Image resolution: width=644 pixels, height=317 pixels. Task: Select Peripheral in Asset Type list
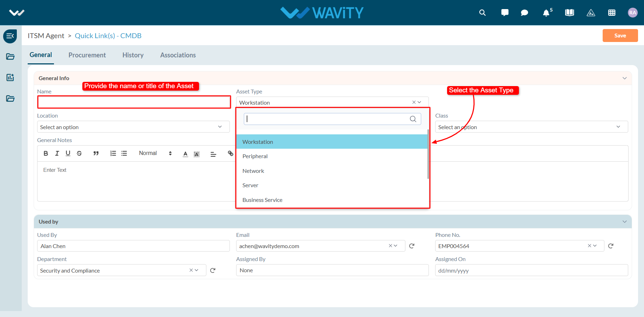point(332,156)
